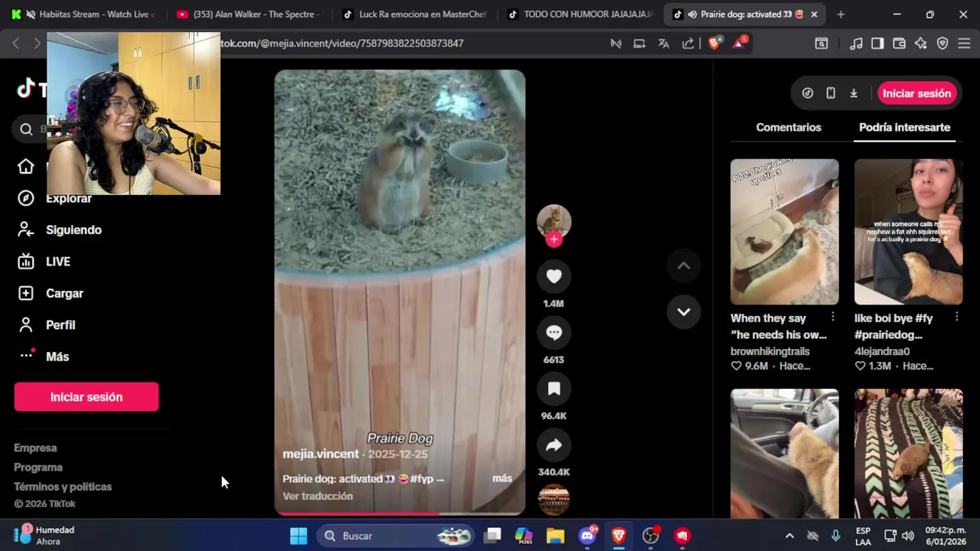The height and width of the screenshot is (551, 980).
Task: Toggle the browser sidebar panel icon
Action: coord(877,44)
